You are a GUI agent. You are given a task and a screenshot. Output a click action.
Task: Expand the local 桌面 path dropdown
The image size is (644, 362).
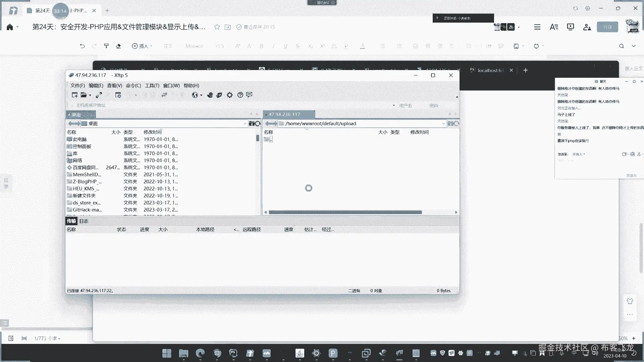tap(245, 124)
